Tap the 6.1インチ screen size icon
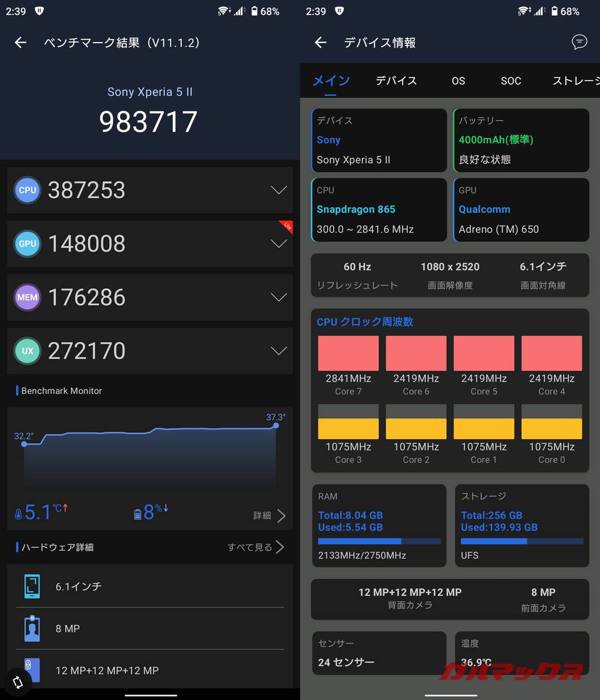 click(32, 585)
